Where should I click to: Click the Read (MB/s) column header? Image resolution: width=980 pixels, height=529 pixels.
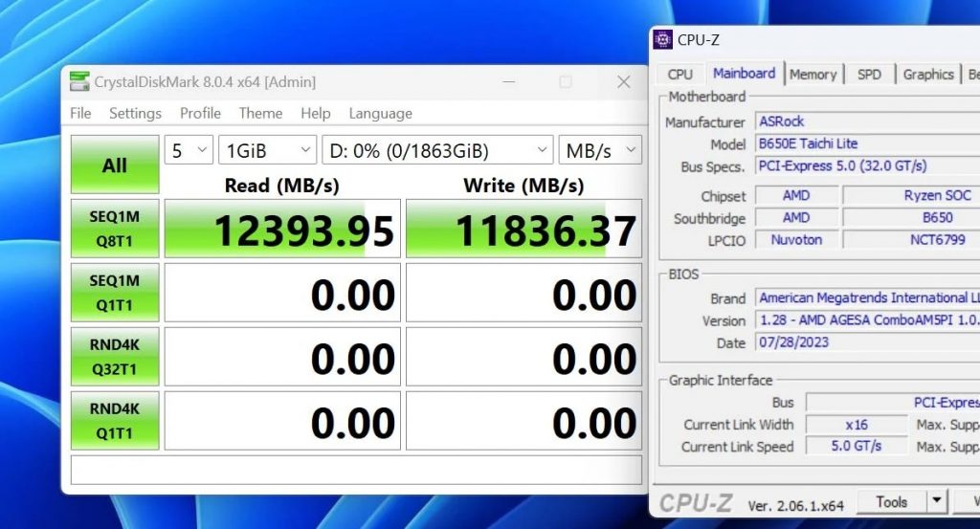pos(282,186)
